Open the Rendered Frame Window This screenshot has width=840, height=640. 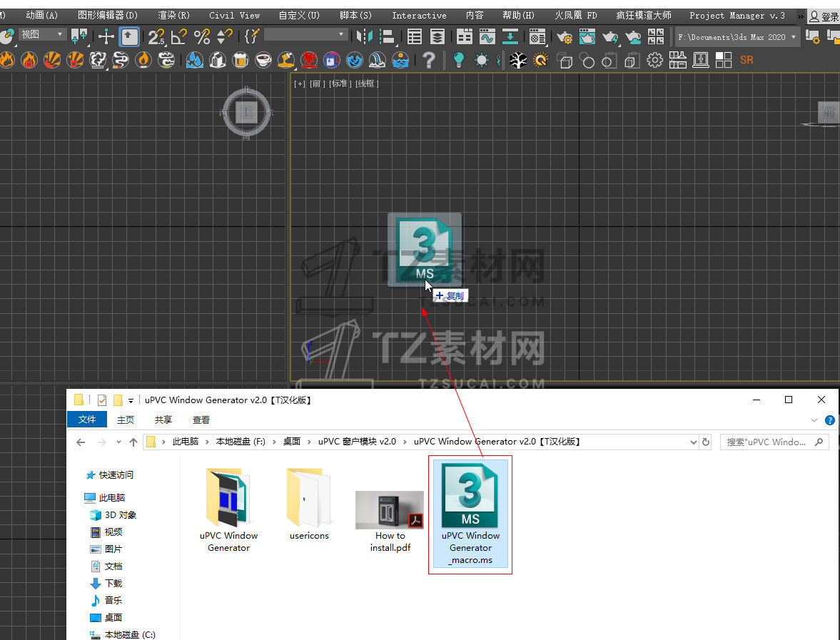tap(587, 37)
